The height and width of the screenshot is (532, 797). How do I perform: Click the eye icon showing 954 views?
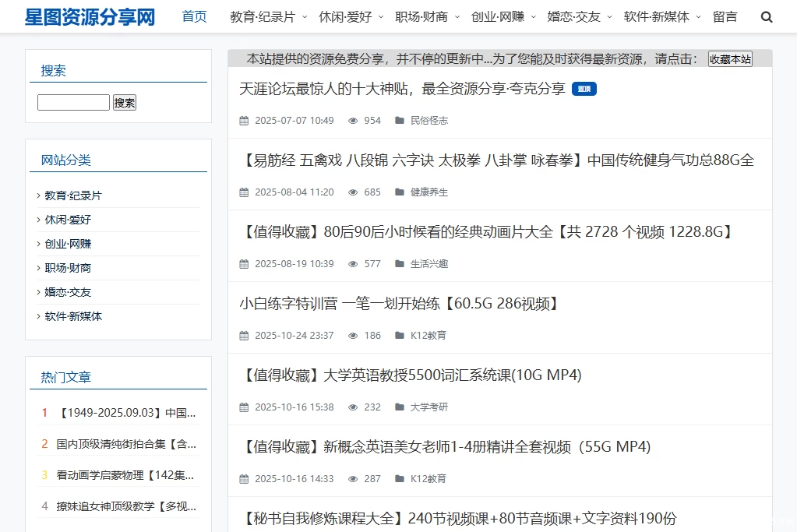click(x=353, y=121)
